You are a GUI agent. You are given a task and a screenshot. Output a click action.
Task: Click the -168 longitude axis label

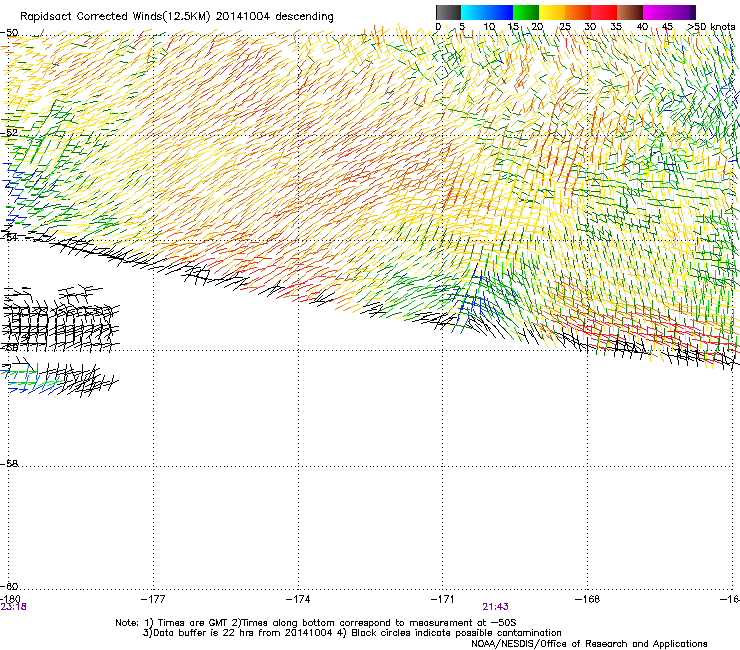(x=588, y=599)
